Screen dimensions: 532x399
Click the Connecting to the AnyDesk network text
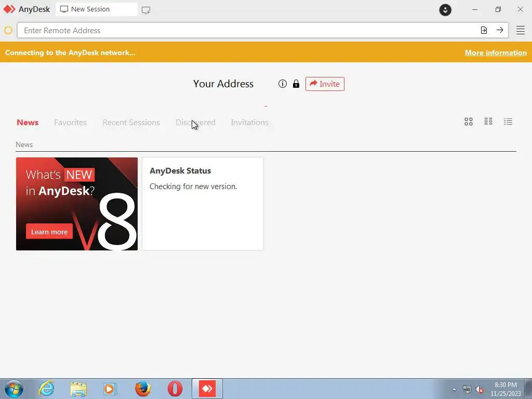point(70,52)
